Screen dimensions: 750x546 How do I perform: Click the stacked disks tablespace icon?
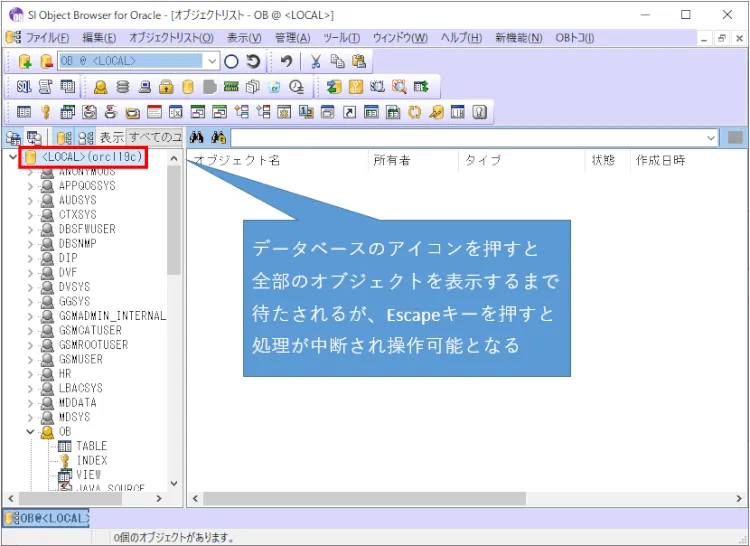pos(123,87)
